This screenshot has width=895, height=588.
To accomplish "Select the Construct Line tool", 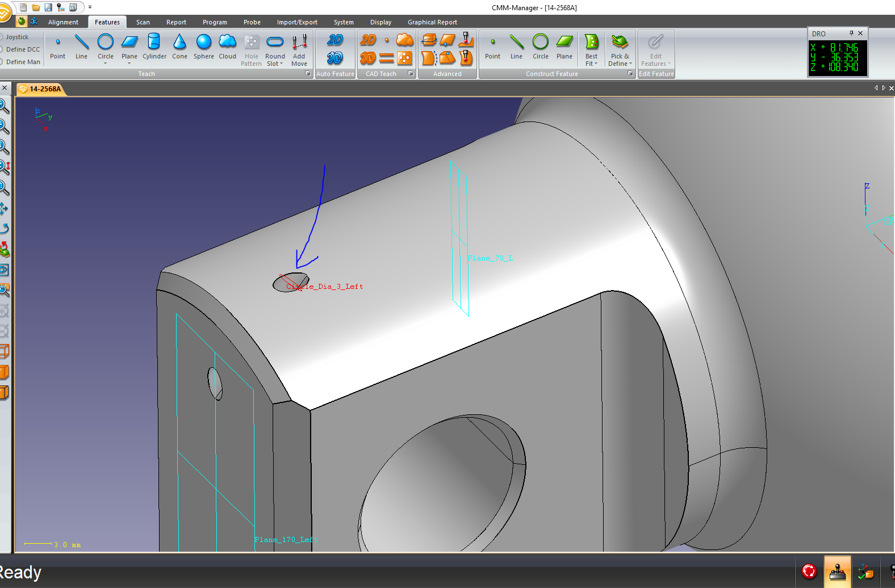I will [516, 47].
